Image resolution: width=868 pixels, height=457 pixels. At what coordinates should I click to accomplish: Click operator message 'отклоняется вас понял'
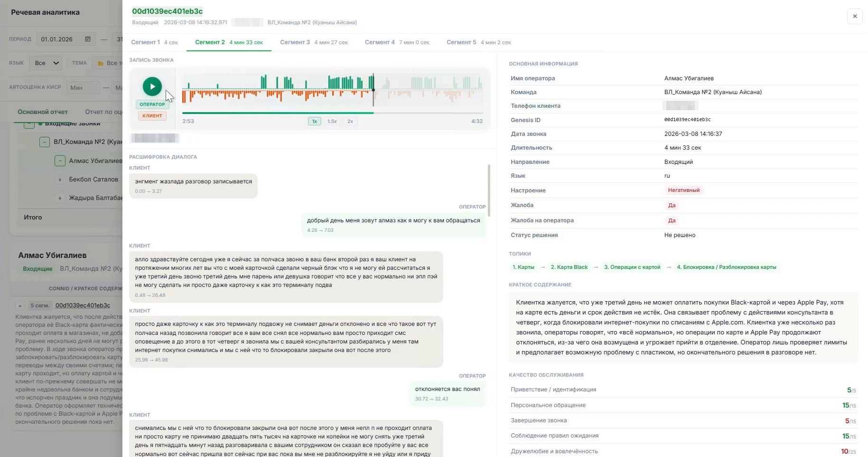click(x=448, y=393)
